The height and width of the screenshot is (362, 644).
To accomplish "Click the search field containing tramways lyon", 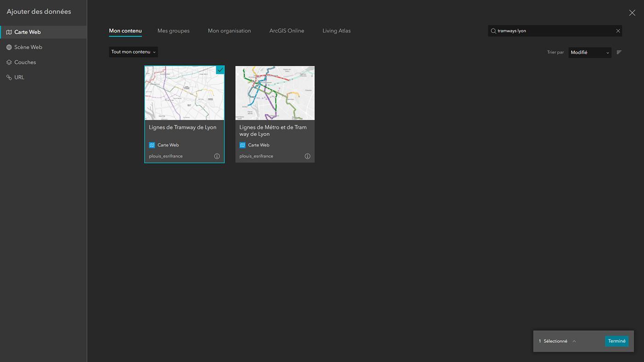I will (x=555, y=31).
